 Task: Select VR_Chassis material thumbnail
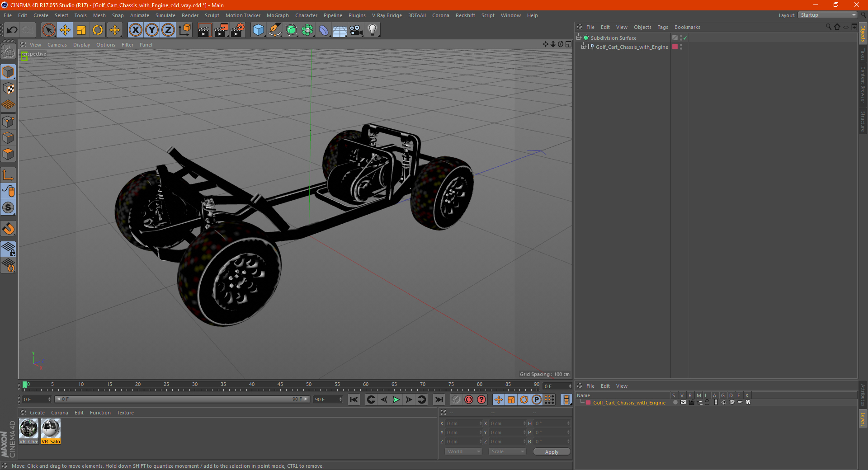coord(28,432)
